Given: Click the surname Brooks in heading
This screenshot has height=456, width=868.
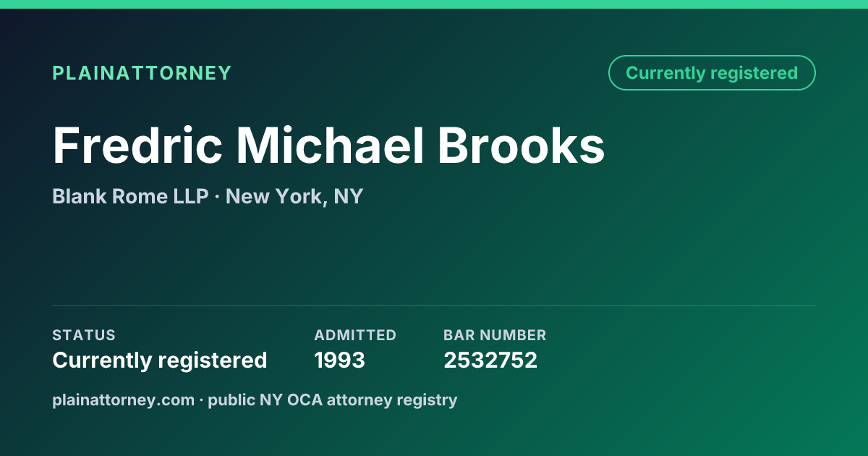Looking at the screenshot, I should coord(522,145).
